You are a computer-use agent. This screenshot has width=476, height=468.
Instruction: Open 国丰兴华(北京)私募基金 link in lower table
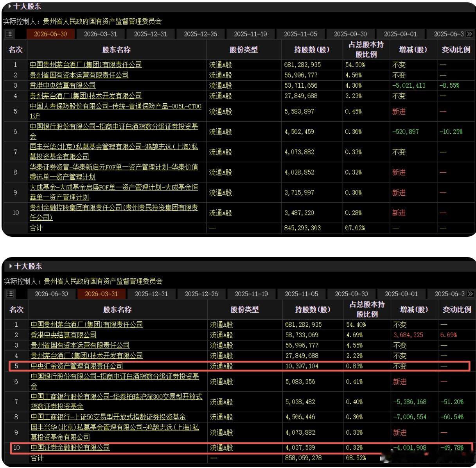[x=115, y=432]
